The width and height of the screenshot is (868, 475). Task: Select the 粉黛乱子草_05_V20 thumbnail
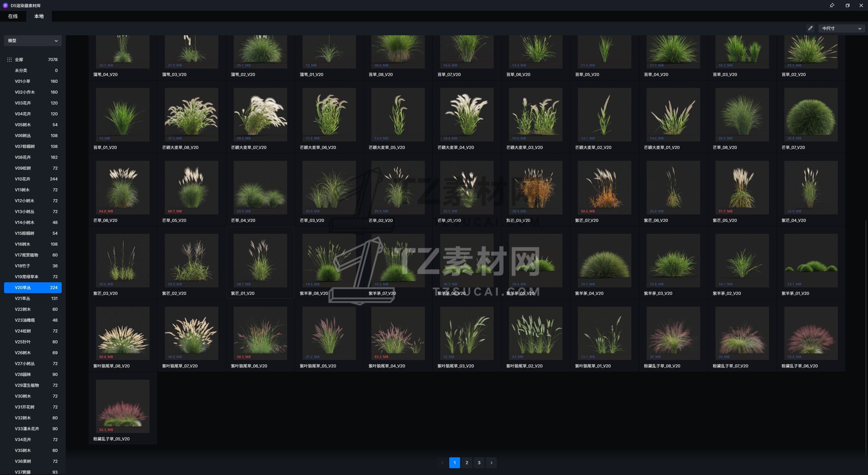point(123,406)
